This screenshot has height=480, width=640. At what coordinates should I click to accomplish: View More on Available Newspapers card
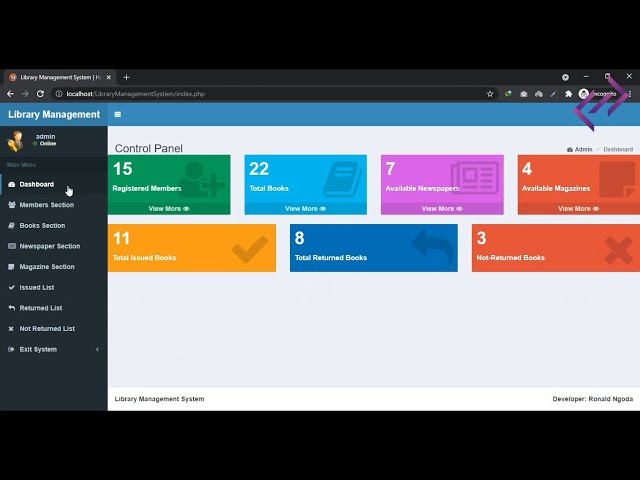[442, 209]
